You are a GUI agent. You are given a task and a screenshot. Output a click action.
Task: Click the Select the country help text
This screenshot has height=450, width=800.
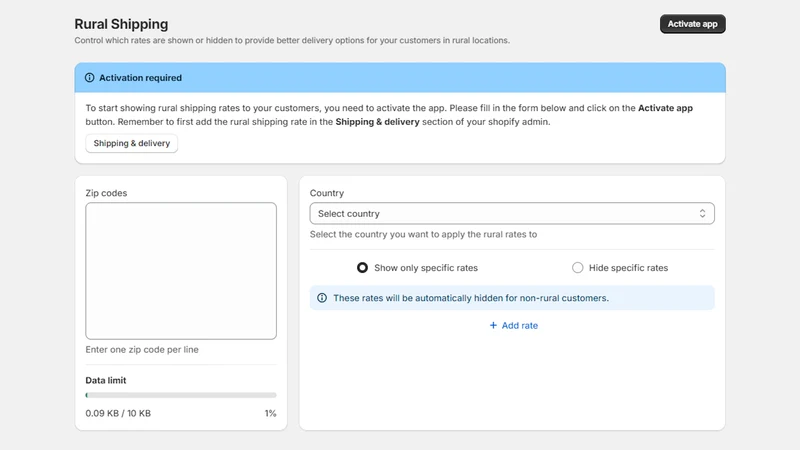(x=423, y=234)
